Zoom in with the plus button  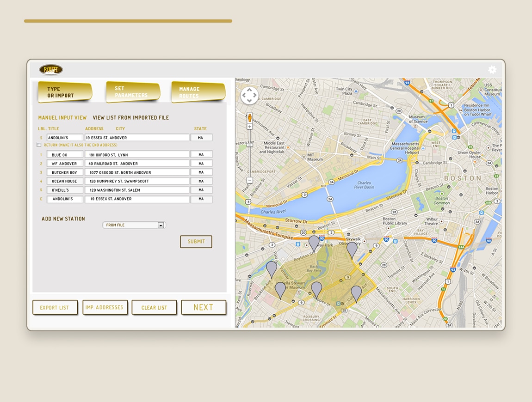pos(250,127)
